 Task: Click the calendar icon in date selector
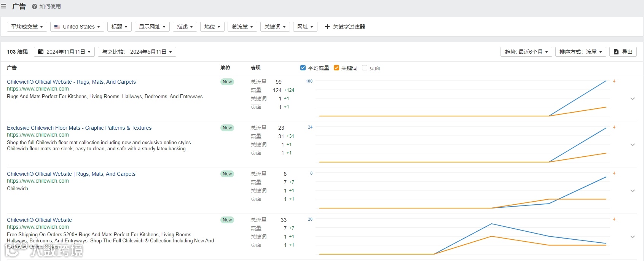click(x=41, y=52)
